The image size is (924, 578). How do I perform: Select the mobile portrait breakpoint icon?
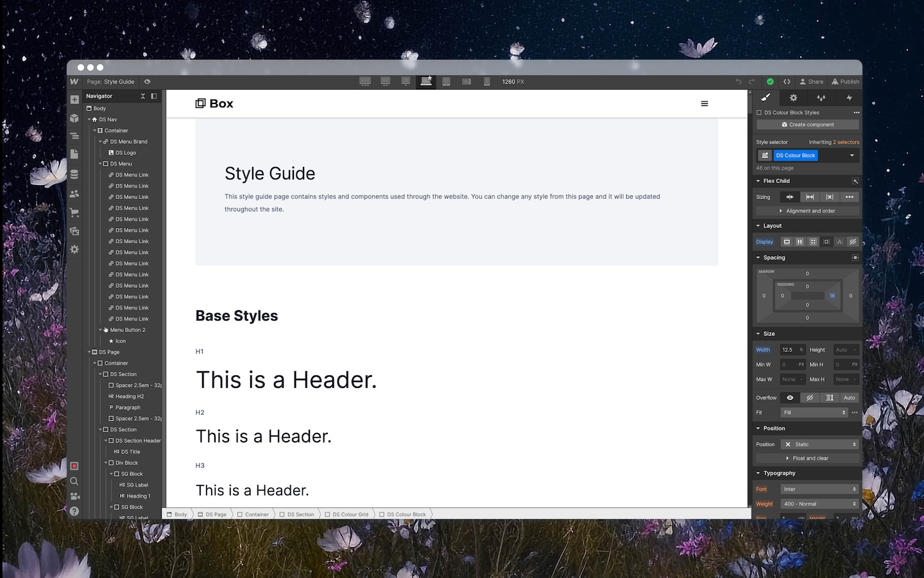click(x=487, y=82)
